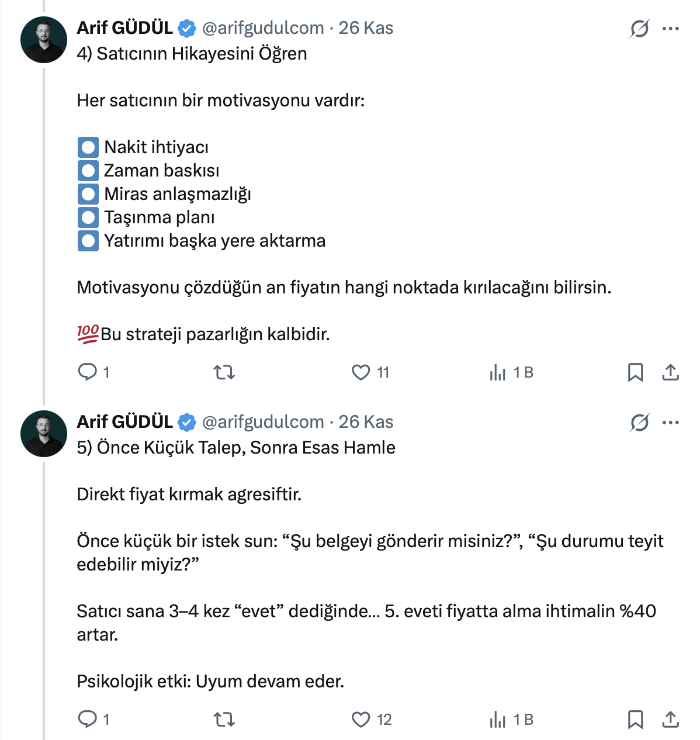Share the second tweet via upload icon
The width and height of the screenshot is (700, 740).
coord(670,720)
